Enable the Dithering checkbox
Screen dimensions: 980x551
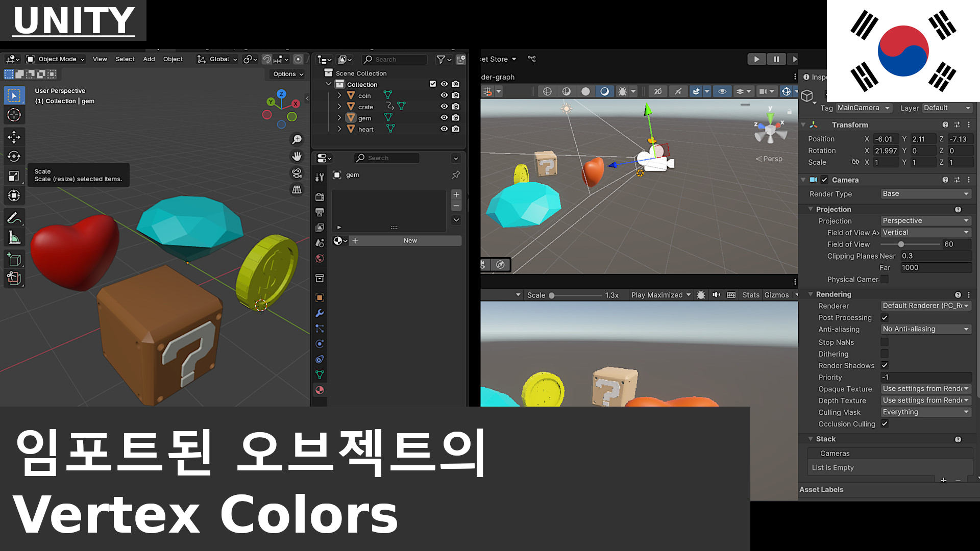point(885,354)
